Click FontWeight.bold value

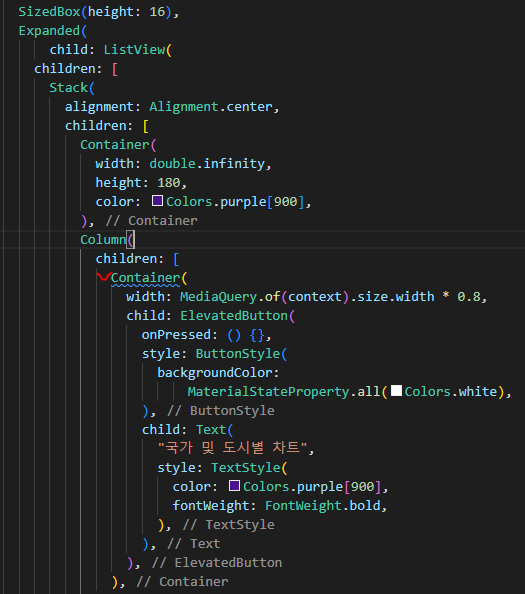coord(322,506)
